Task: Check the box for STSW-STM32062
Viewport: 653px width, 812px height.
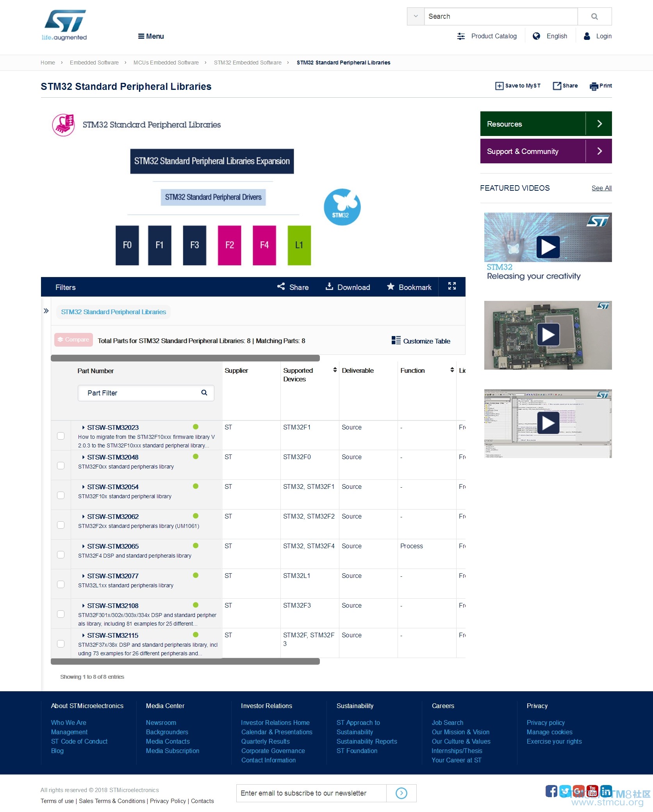Action: pos(61,525)
